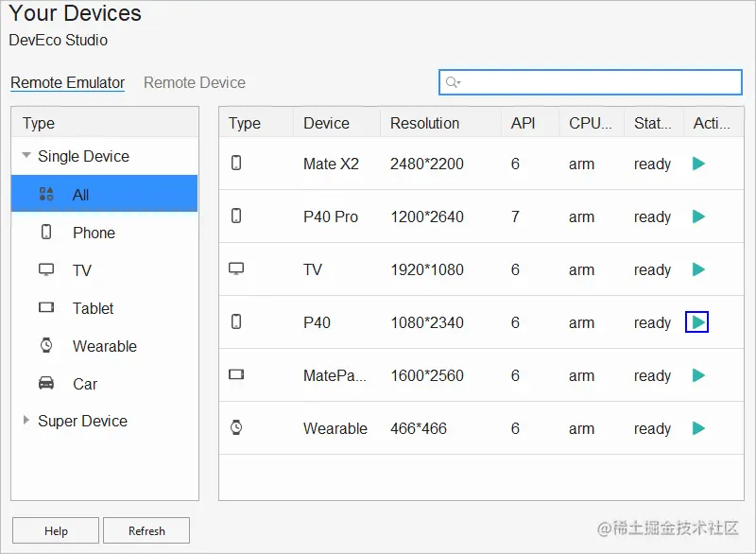This screenshot has height=554, width=756.
Task: Select Single Device category label
Action: (83, 156)
